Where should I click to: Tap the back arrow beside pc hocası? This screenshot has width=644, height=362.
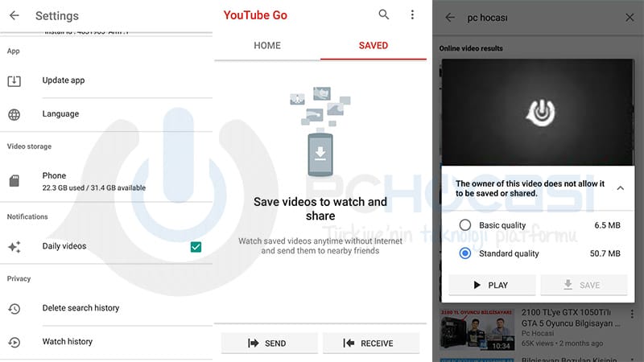click(450, 17)
